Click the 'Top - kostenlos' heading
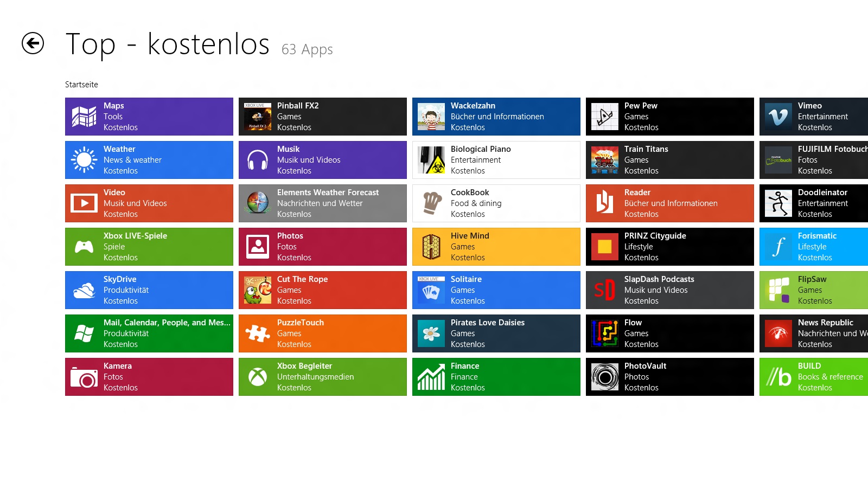868x488 pixels. click(167, 44)
